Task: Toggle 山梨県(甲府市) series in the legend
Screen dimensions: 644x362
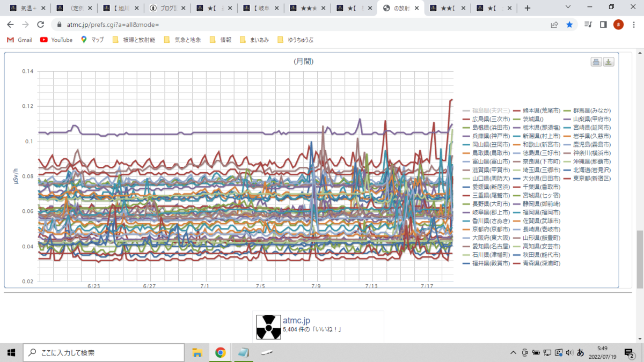Action: 587,119
